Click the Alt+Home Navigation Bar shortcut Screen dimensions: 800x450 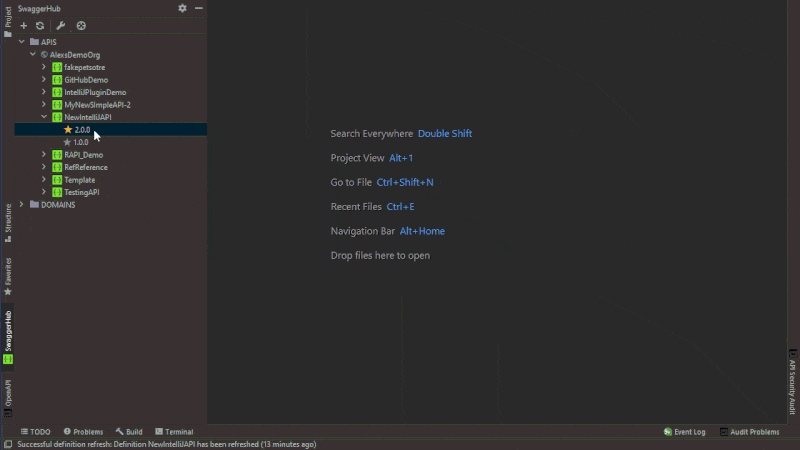click(x=422, y=231)
